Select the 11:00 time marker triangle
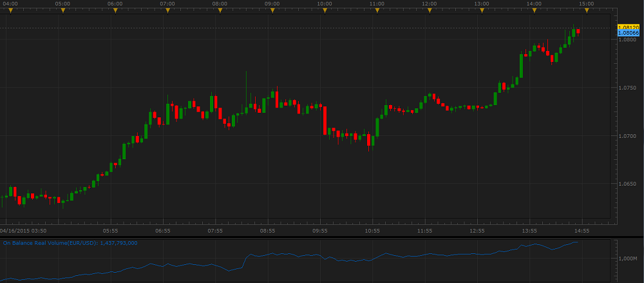 click(377, 10)
